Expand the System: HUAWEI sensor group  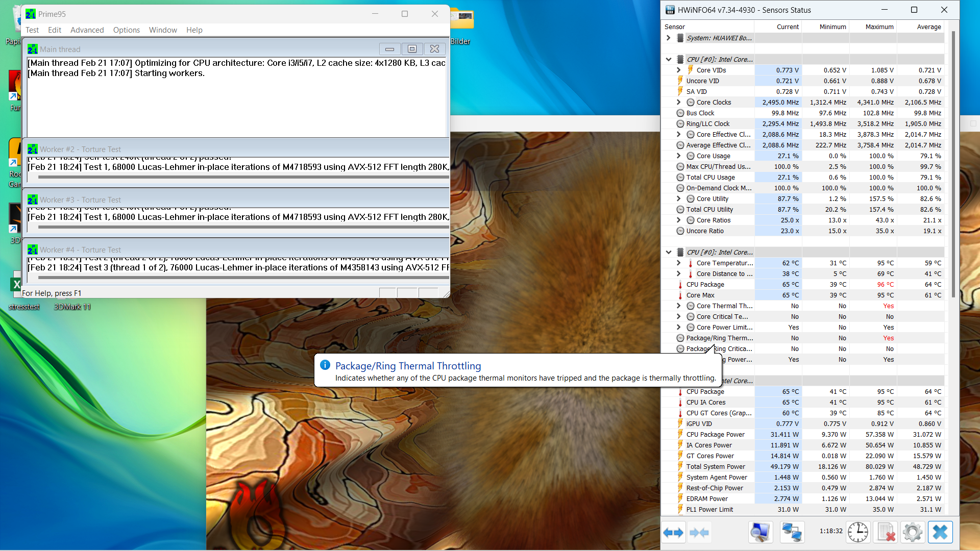pos(669,38)
